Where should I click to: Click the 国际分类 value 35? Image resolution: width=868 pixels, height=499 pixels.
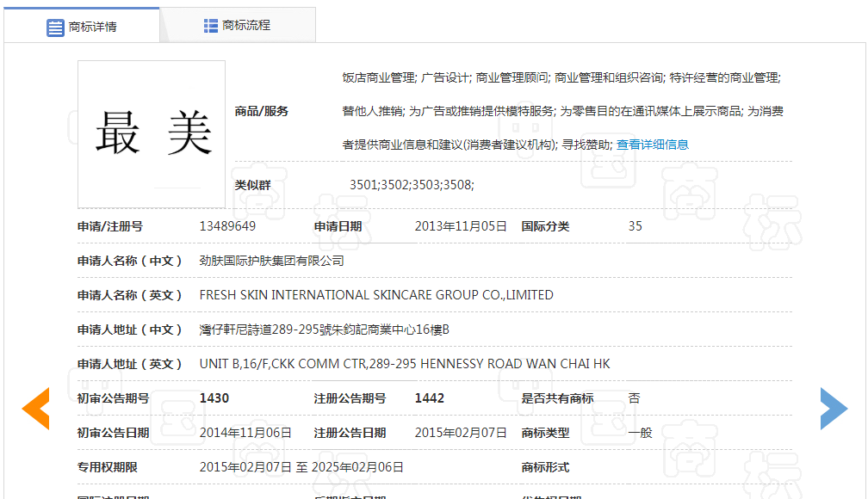pos(635,226)
